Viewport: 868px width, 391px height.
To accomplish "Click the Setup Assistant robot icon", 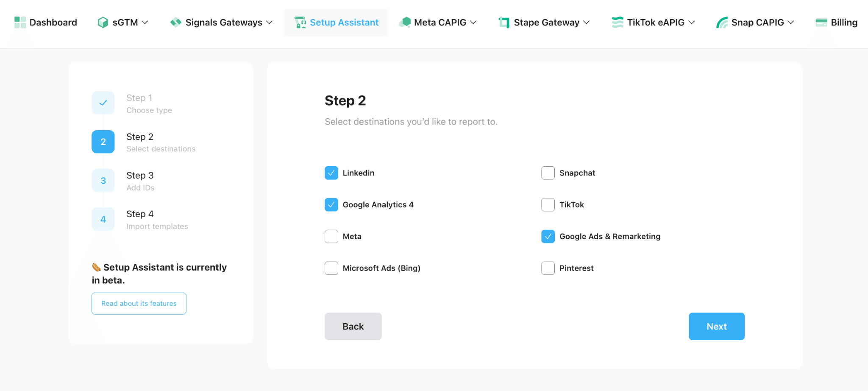I will (300, 22).
